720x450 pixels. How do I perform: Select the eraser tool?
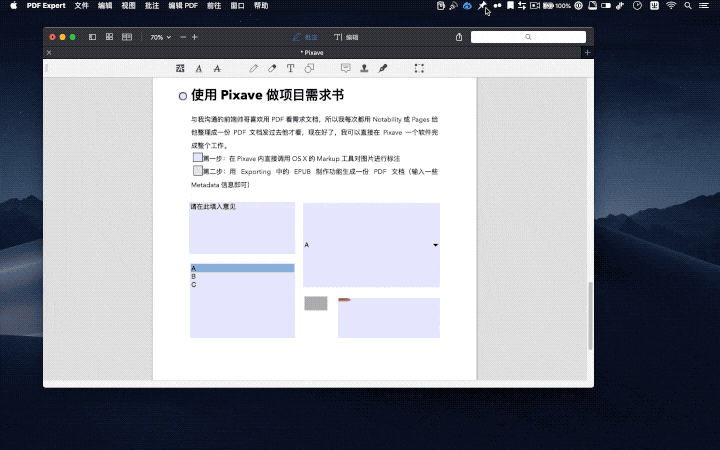tap(272, 68)
